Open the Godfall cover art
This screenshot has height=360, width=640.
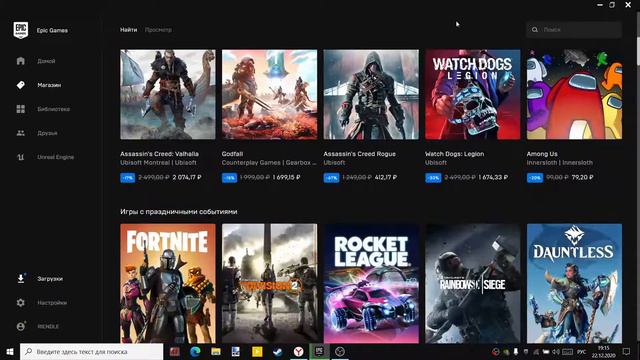coord(269,95)
